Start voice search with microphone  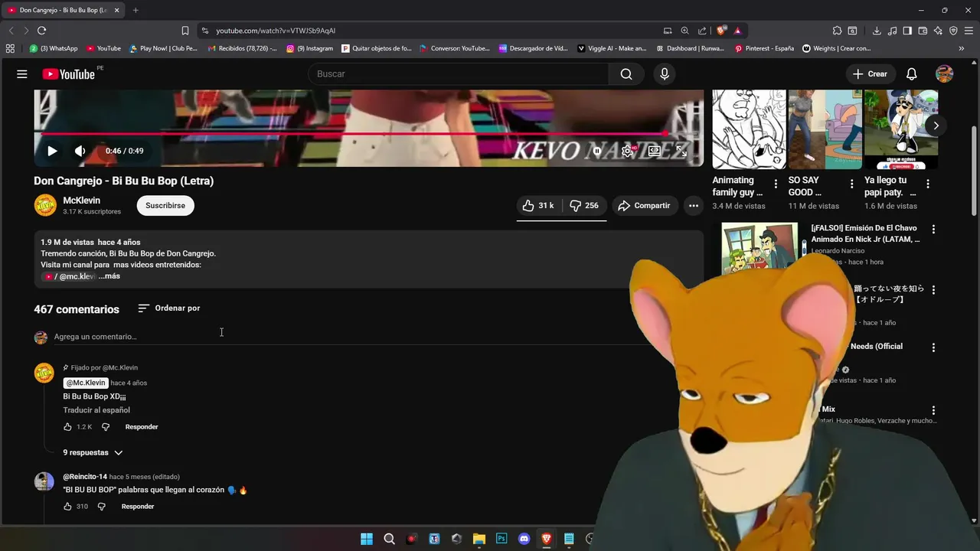click(665, 74)
